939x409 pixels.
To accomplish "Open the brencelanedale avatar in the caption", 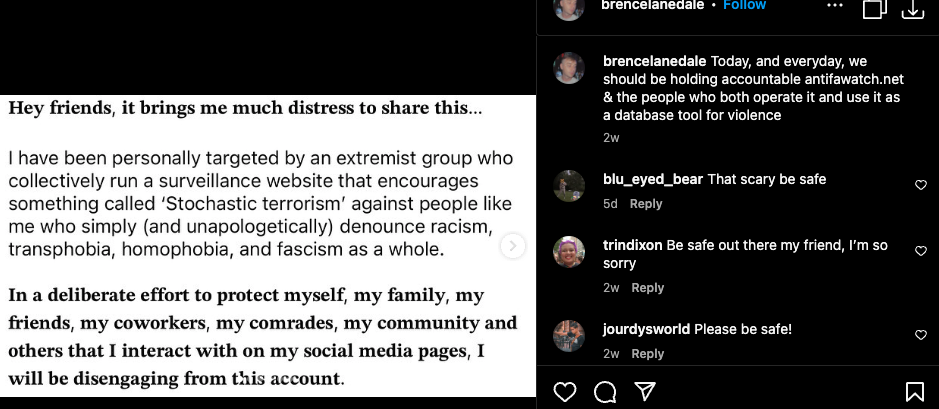I will click(x=569, y=68).
